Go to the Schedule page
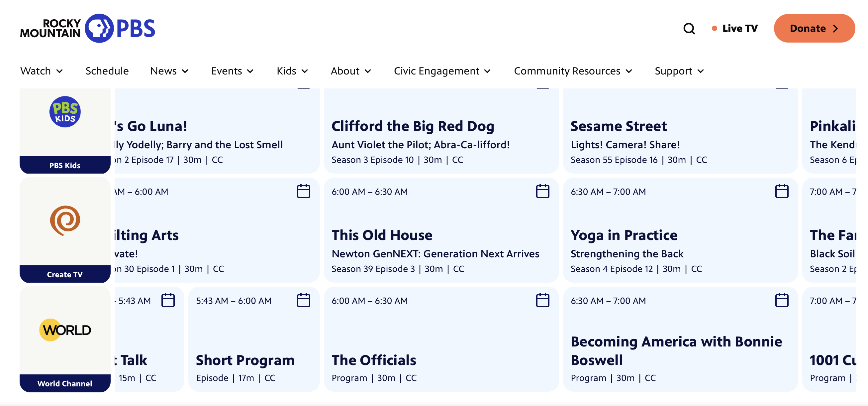This screenshot has width=868, height=406. click(107, 71)
